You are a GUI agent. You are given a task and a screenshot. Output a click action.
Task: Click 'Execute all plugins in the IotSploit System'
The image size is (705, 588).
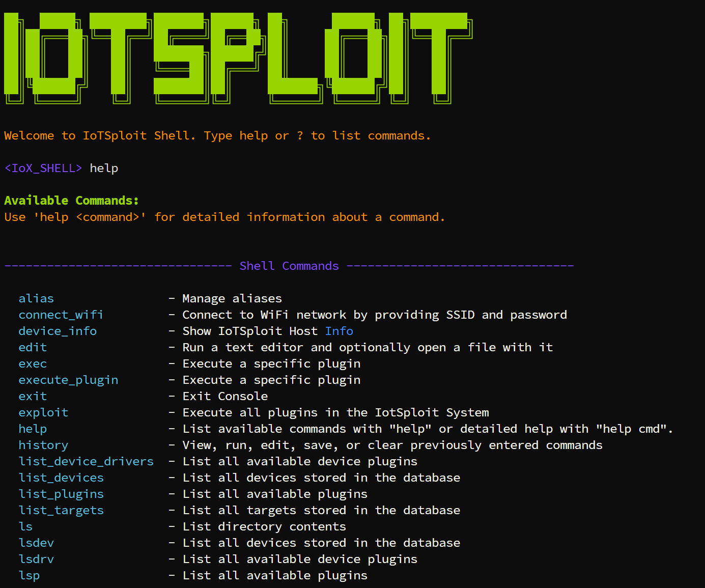pos(335,413)
